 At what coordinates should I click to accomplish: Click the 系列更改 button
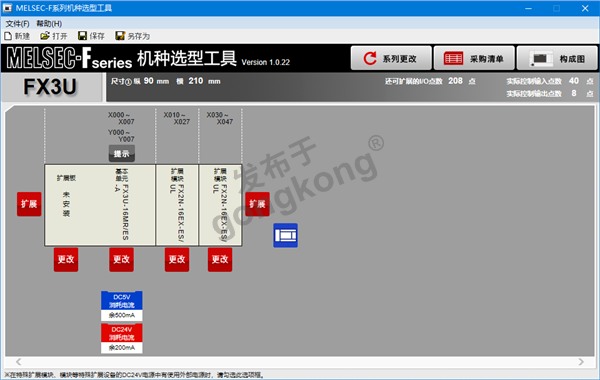coord(391,58)
